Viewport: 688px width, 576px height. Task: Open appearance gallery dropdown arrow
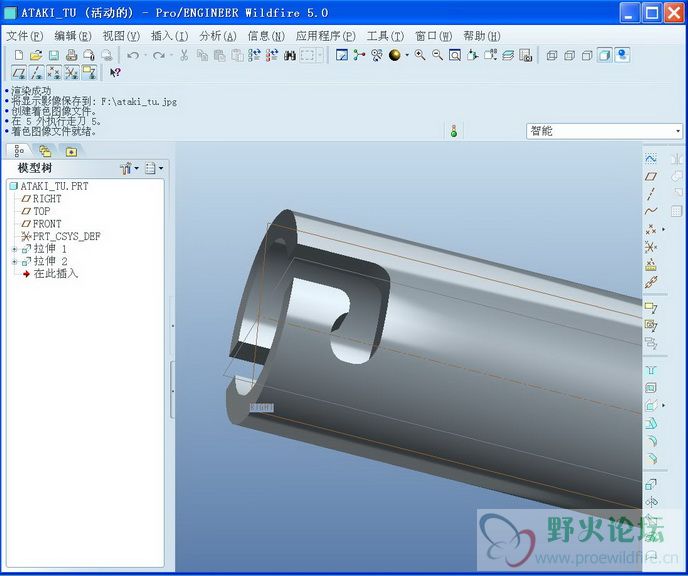click(407, 55)
